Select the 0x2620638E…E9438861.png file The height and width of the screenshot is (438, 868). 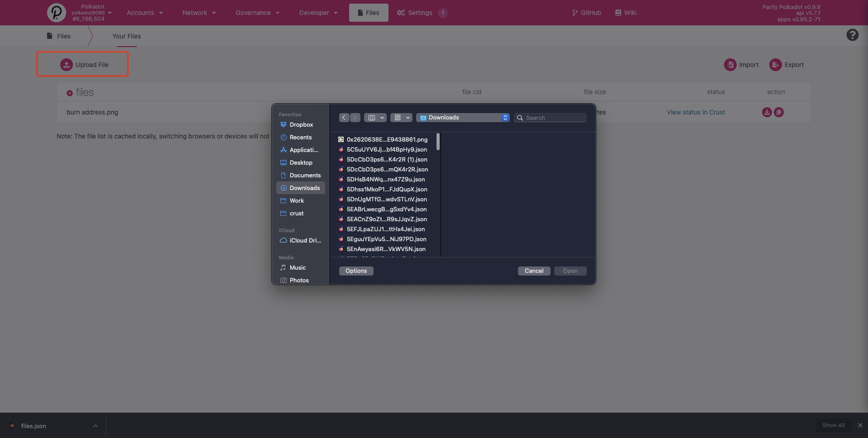387,139
